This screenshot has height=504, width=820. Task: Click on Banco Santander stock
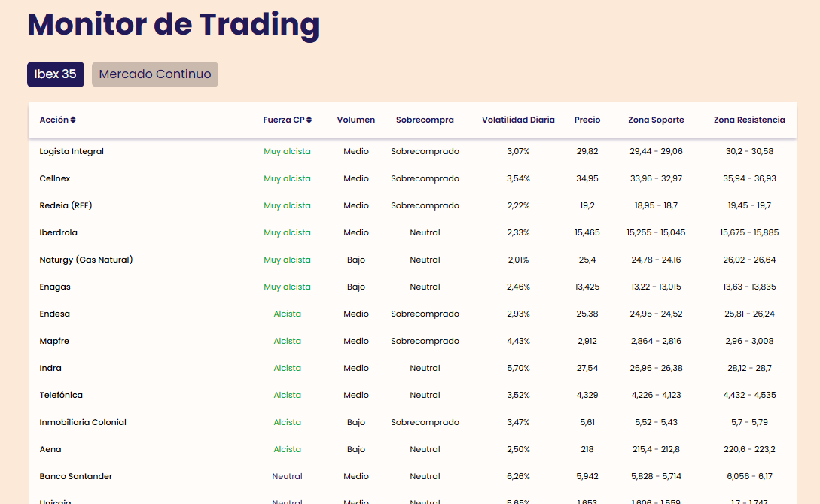[76, 476]
